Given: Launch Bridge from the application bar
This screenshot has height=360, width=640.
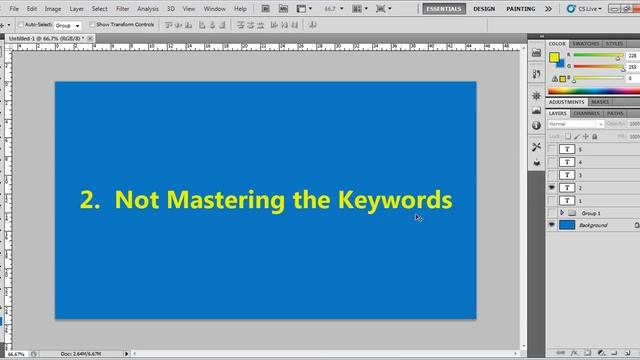Looking at the screenshot, I should tap(265, 9).
